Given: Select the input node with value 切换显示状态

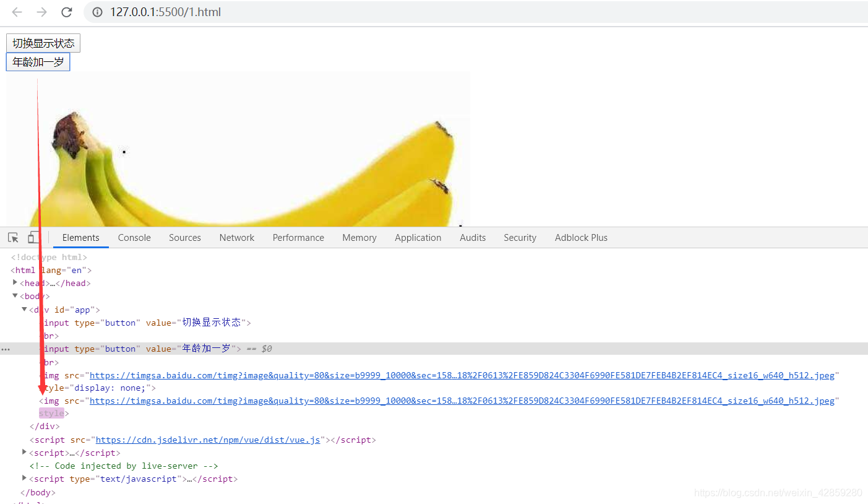Looking at the screenshot, I should tap(145, 323).
